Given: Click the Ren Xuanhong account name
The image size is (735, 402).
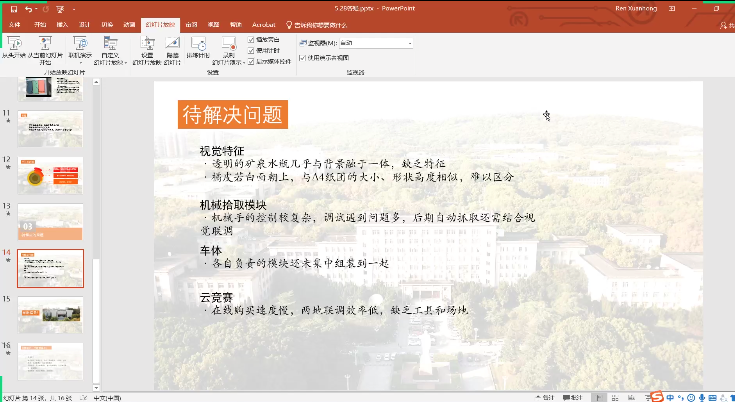Looking at the screenshot, I should [x=636, y=8].
